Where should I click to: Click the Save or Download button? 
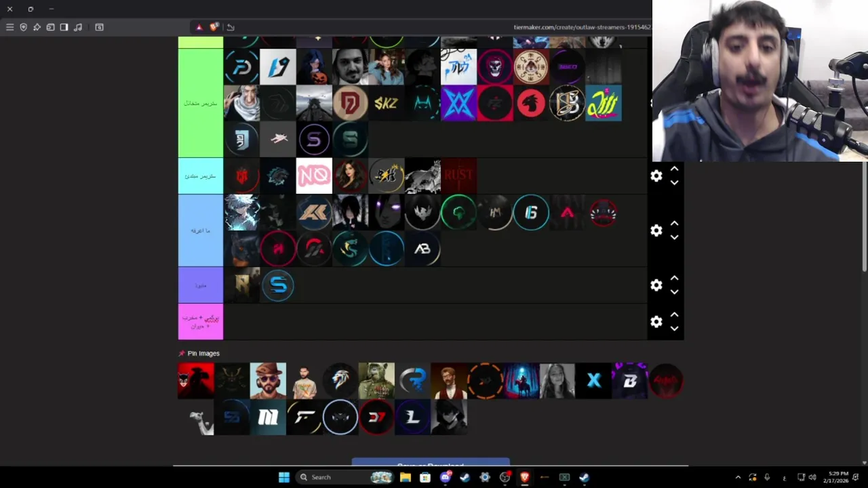(431, 463)
